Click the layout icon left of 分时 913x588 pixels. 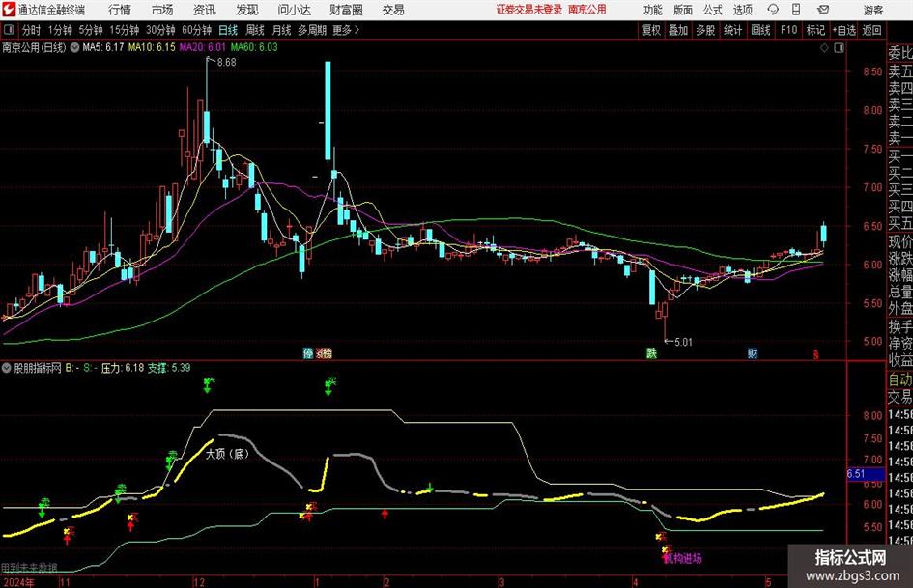click(x=9, y=30)
